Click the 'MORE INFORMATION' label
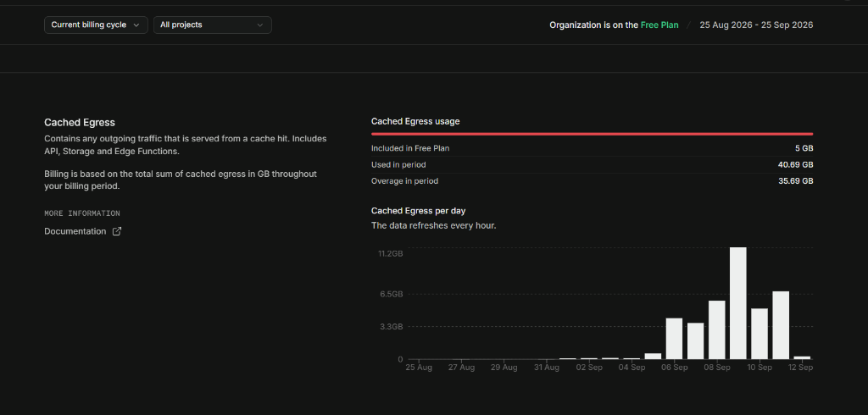Viewport: 868px width, 415px height. point(82,213)
